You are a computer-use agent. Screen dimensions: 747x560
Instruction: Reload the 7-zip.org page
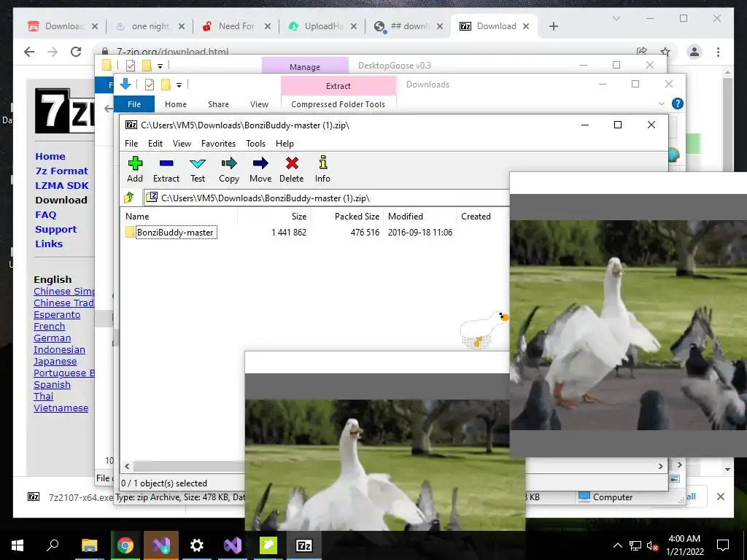[x=76, y=52]
